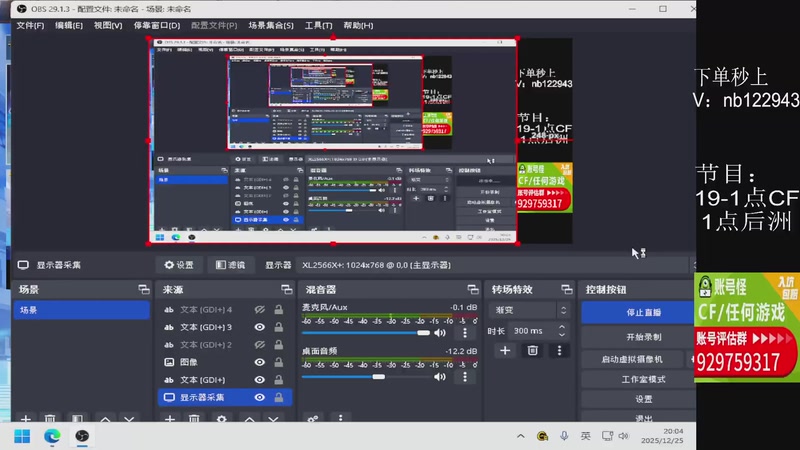Image resolution: width=800 pixels, height=450 pixels.
Task: Open 麦克风/Aux three-dot options menu
Action: point(465,333)
